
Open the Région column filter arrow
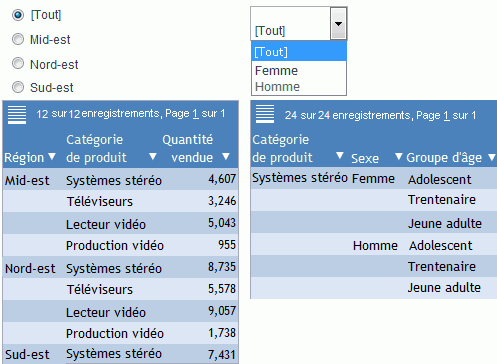pyautogui.click(x=52, y=156)
